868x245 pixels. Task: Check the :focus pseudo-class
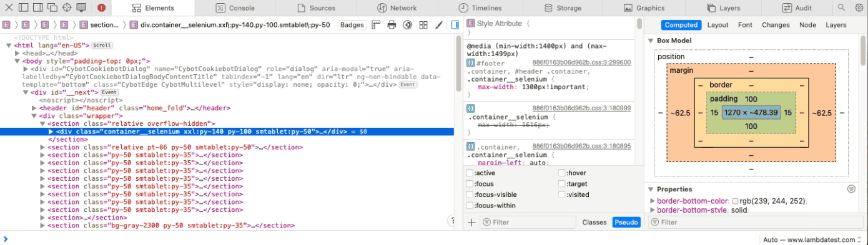470,184
